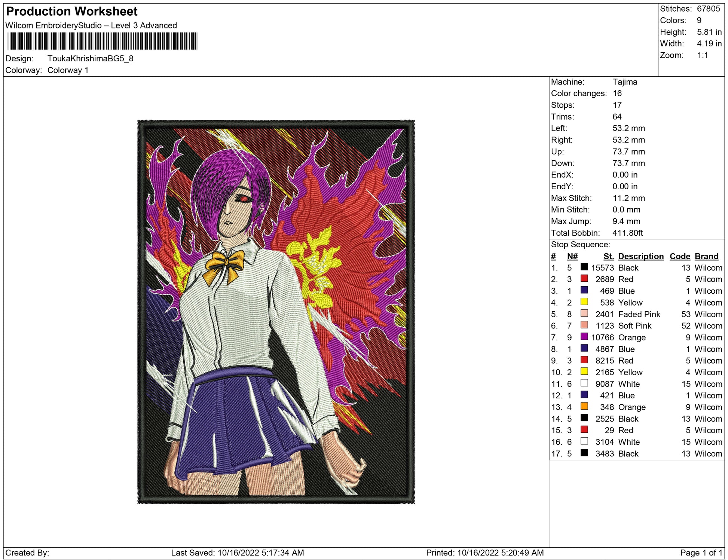Screen dimensions: 728x560
Task: Click the Soft Pink color swatch
Action: pyautogui.click(x=584, y=325)
